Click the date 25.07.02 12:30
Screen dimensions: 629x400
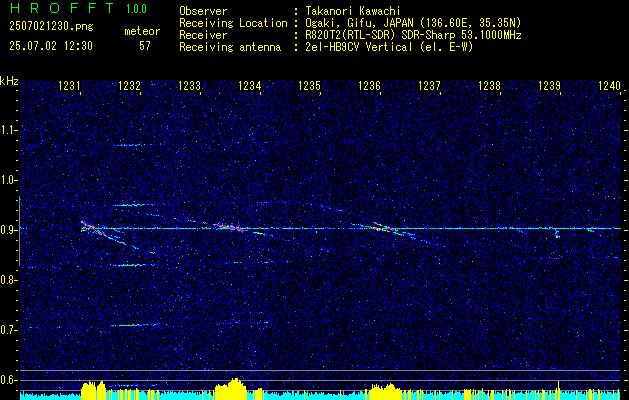click(x=51, y=46)
